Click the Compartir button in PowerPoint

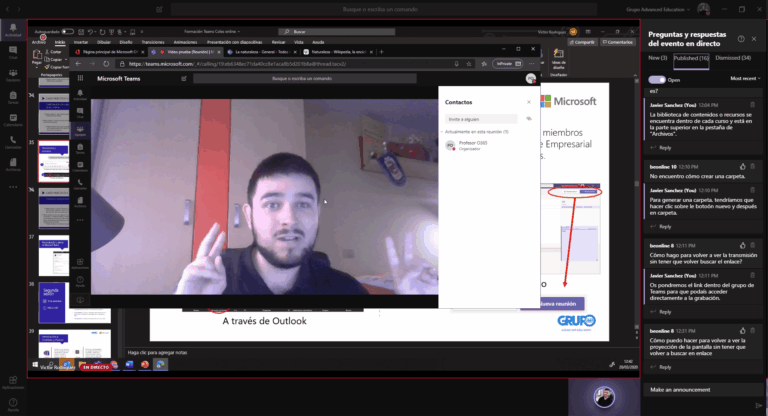(582, 42)
